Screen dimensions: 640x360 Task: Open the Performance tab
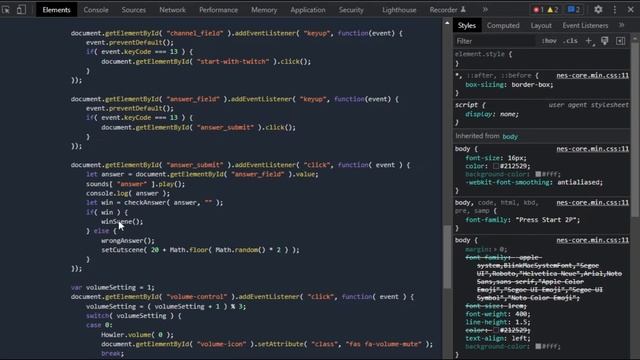[x=218, y=10]
